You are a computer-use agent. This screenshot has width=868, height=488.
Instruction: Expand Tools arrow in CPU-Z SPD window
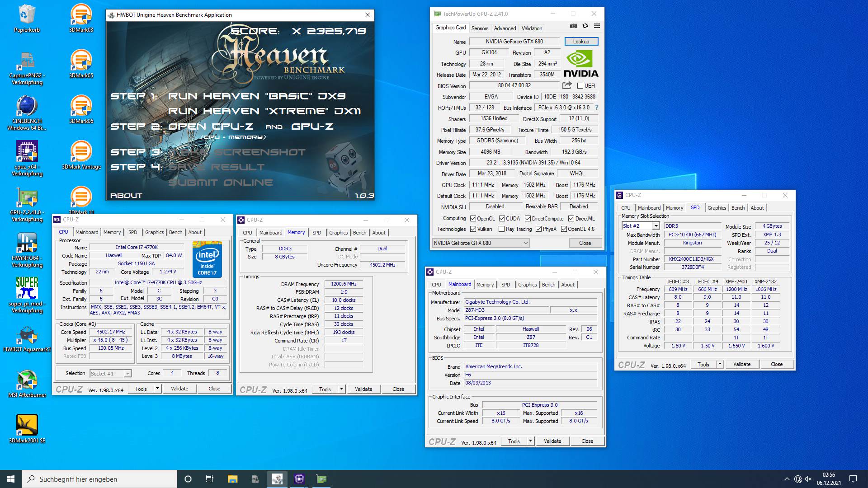click(720, 364)
